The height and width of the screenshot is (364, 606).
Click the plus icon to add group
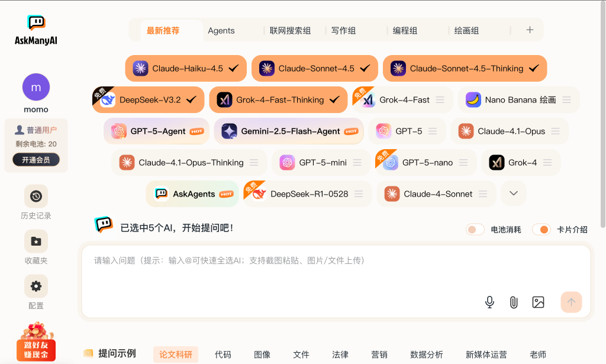tap(530, 30)
